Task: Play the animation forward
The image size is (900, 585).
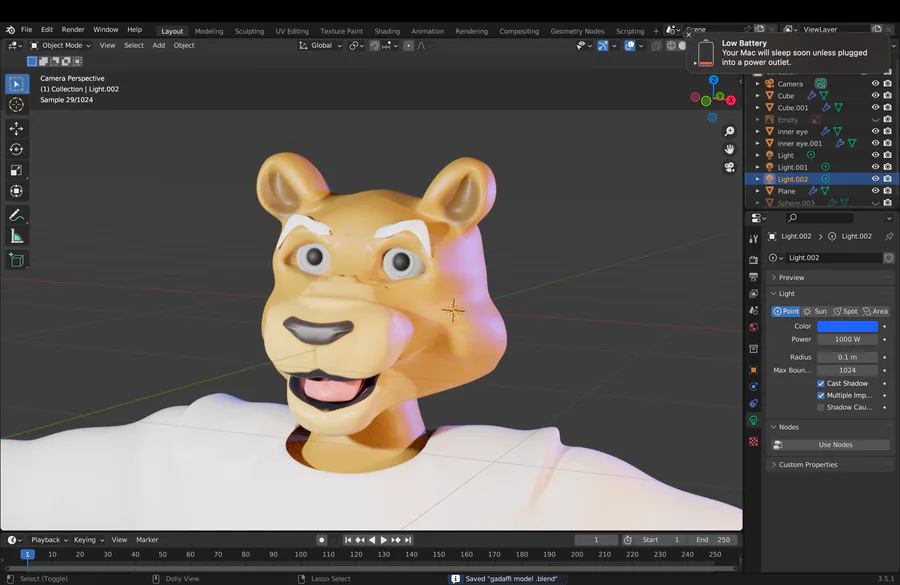Action: click(384, 540)
